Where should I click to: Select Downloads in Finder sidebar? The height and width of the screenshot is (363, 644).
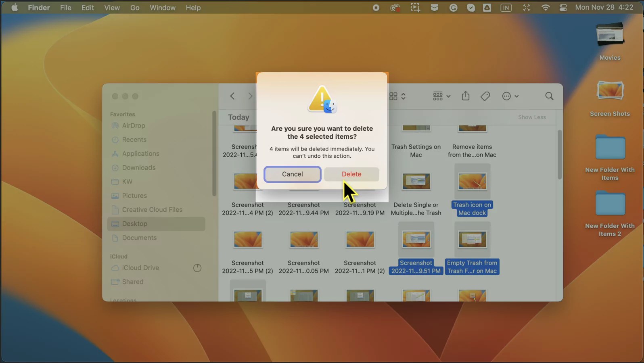[156, 168]
